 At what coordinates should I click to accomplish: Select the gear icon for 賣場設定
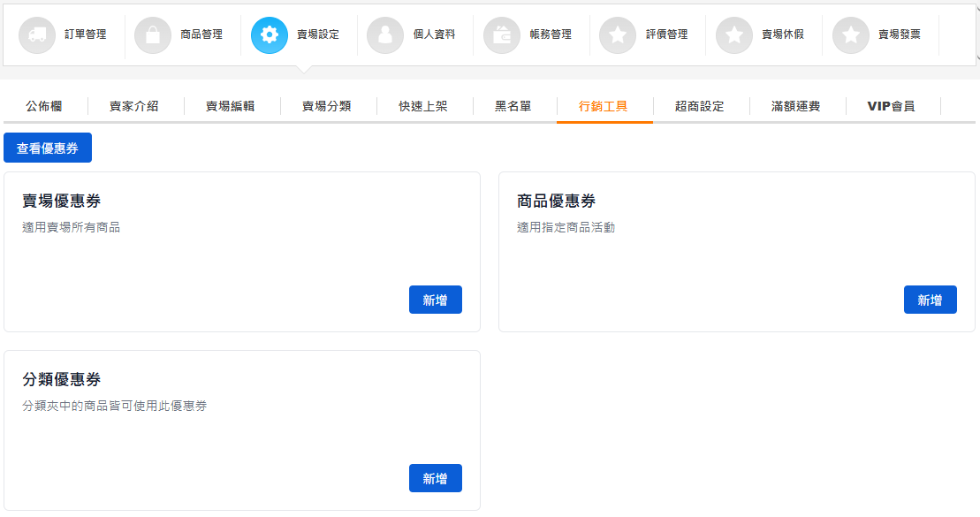270,35
